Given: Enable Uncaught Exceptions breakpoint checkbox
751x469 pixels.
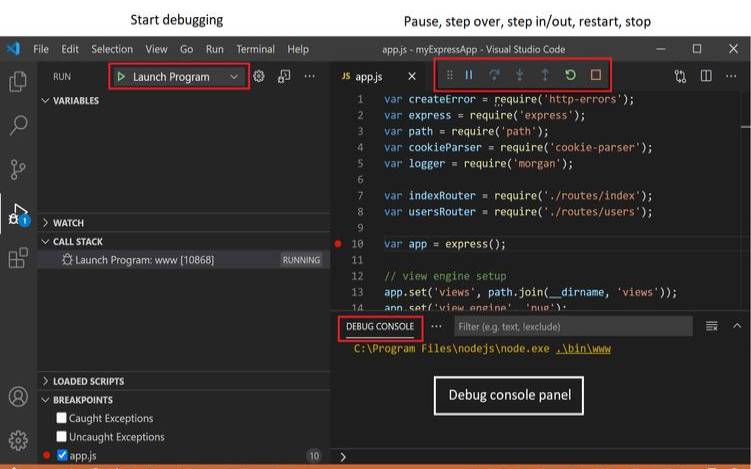Looking at the screenshot, I should click(62, 437).
